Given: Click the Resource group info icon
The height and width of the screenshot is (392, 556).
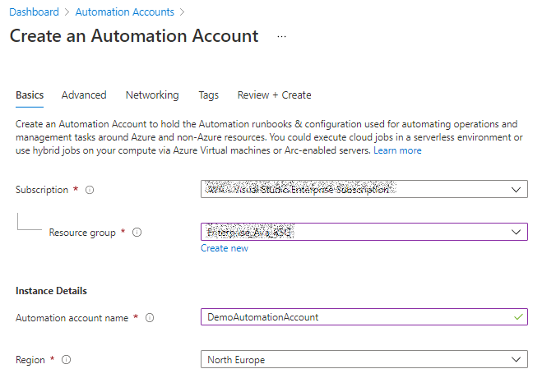Looking at the screenshot, I should pos(137,233).
